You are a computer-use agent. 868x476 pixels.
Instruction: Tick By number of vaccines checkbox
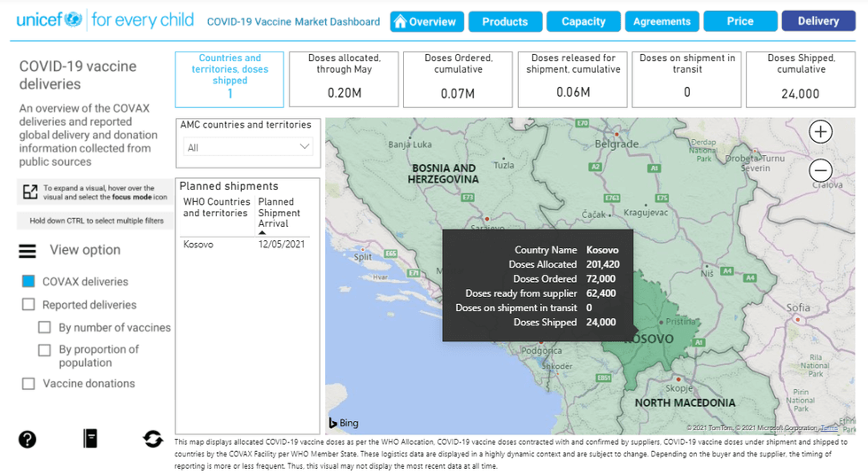pyautogui.click(x=44, y=327)
